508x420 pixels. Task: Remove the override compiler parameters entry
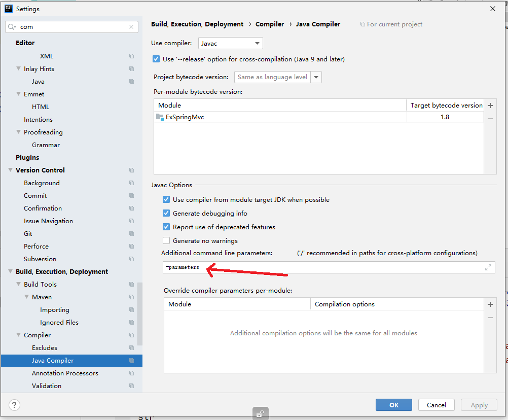point(490,318)
